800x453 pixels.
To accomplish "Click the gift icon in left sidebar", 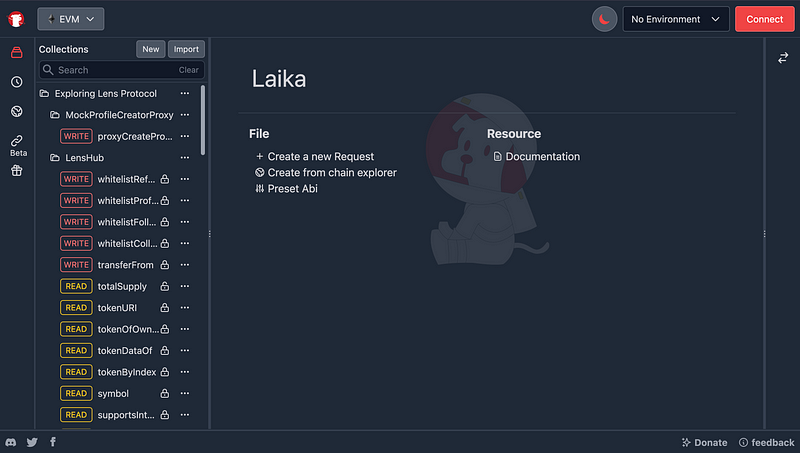I will tap(17, 171).
